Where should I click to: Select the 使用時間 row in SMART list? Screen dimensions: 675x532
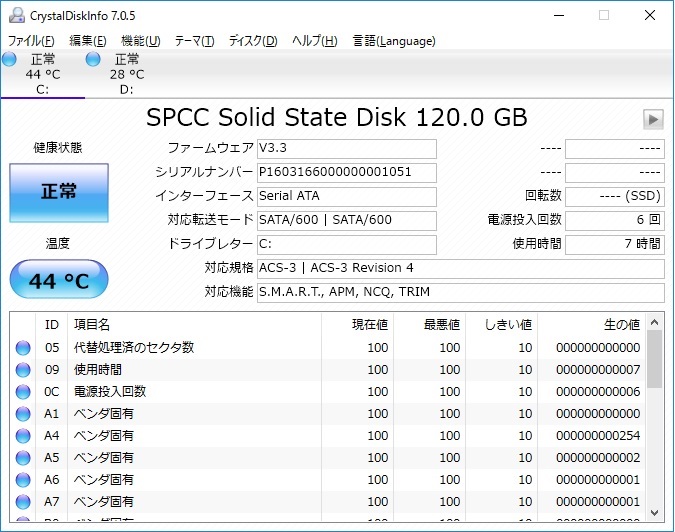coord(327,370)
